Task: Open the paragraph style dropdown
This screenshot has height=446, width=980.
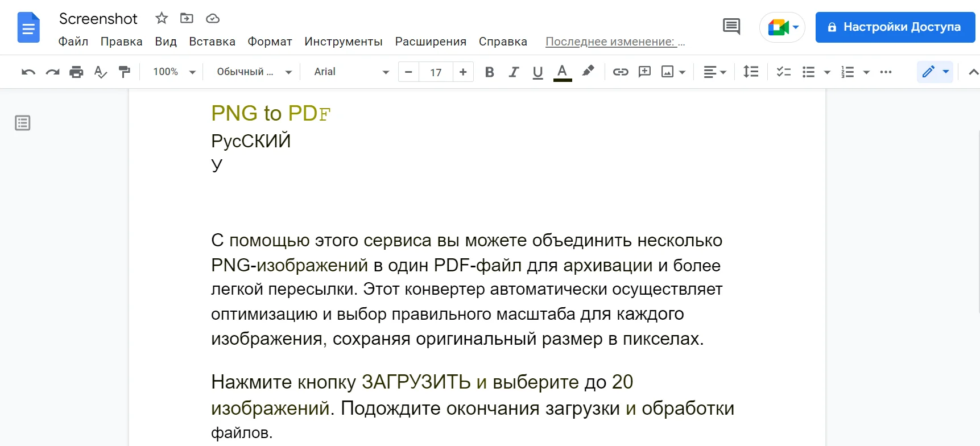Action: pos(254,72)
